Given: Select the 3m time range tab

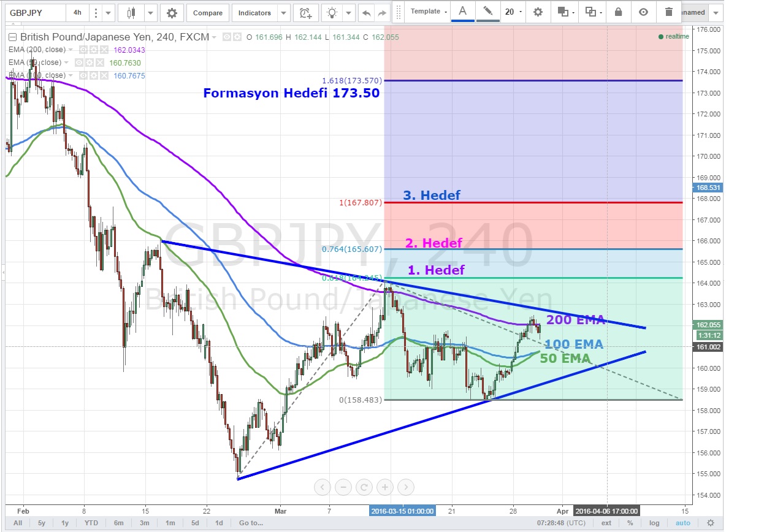Looking at the screenshot, I should [x=145, y=523].
